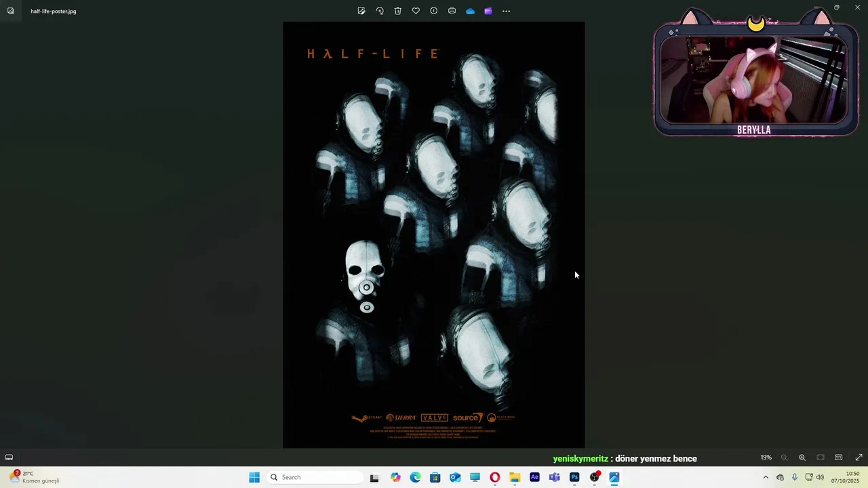868x488 pixels.
Task: Zoom in with the magnifier plus icon
Action: (802, 457)
